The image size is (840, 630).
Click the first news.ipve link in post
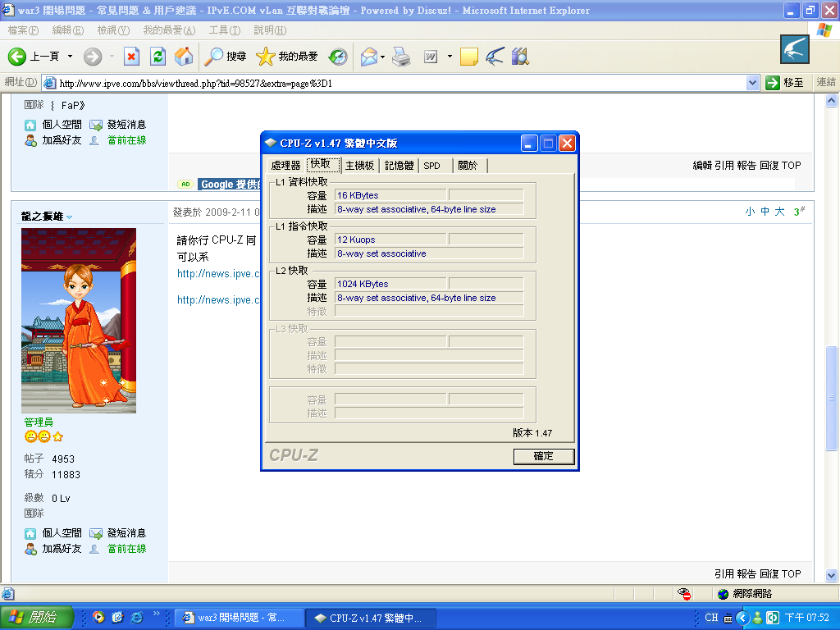click(218, 274)
